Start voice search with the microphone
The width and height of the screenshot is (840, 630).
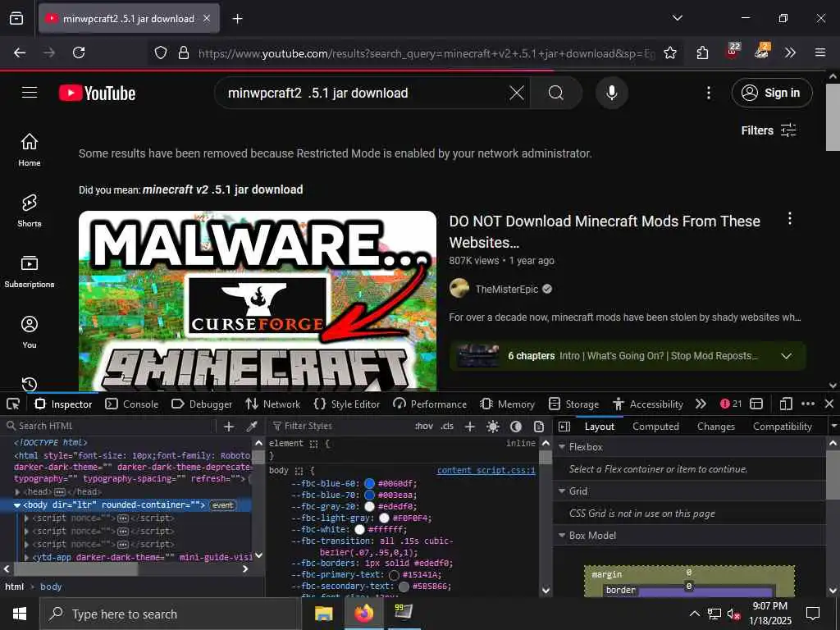click(611, 94)
